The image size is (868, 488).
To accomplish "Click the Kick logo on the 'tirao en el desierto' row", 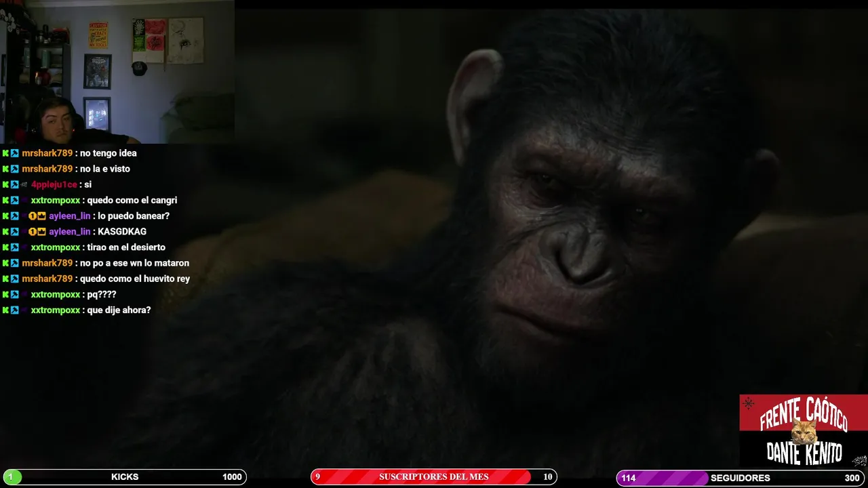I will pos(5,247).
